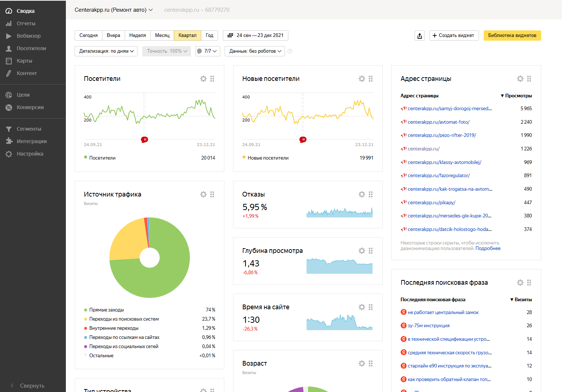Image resolution: width=562 pixels, height=392 pixels.
Task: Open settings gear on Глубина просмотра widget
Action: click(362, 251)
